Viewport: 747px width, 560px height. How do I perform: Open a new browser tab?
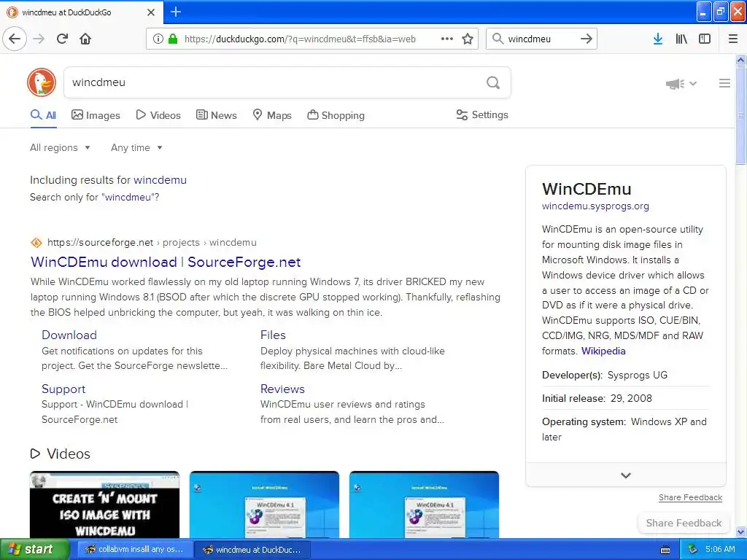pyautogui.click(x=176, y=12)
